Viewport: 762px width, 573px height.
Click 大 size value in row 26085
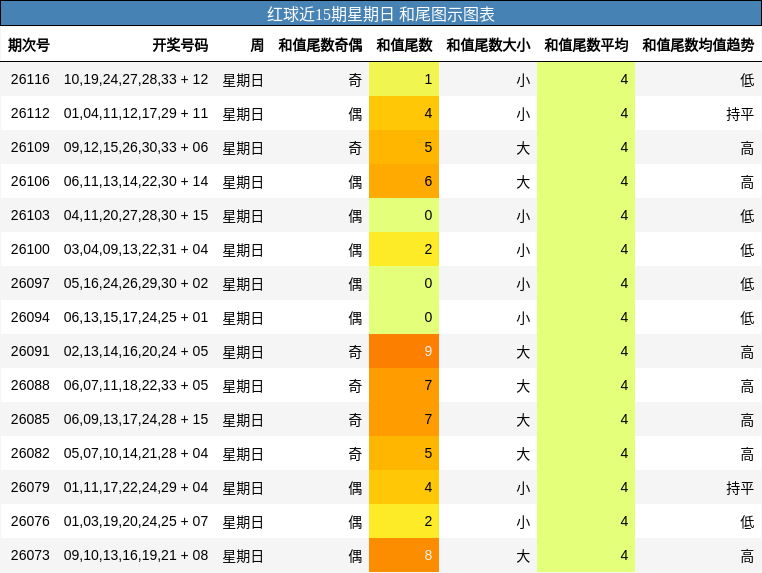(x=523, y=420)
